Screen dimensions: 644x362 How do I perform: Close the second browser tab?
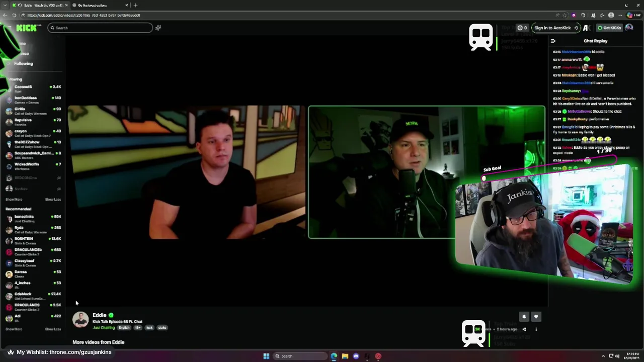click(127, 5)
